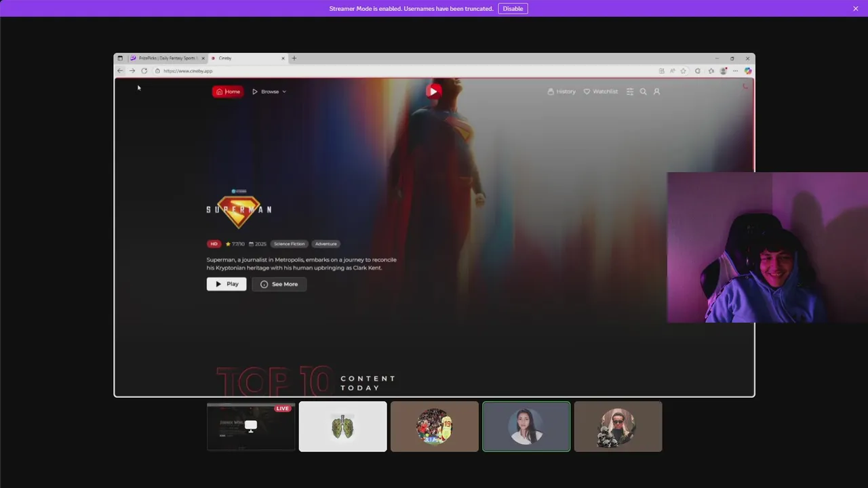
Task: Click the browser back arrow
Action: 120,71
